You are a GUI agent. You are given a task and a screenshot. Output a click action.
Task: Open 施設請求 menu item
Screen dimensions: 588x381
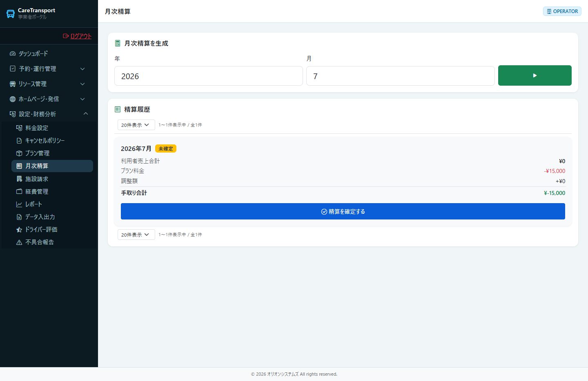(52, 179)
